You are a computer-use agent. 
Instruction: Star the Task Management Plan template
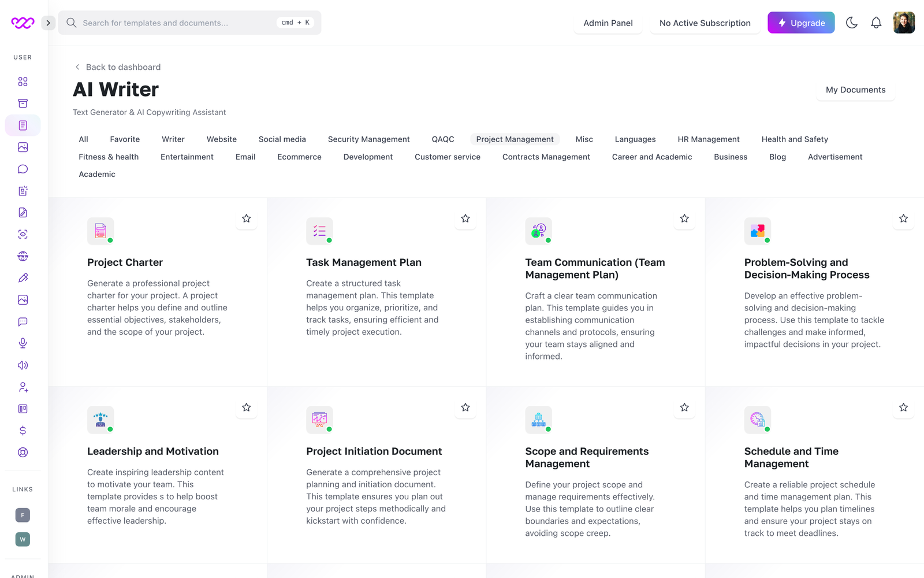pyautogui.click(x=465, y=218)
